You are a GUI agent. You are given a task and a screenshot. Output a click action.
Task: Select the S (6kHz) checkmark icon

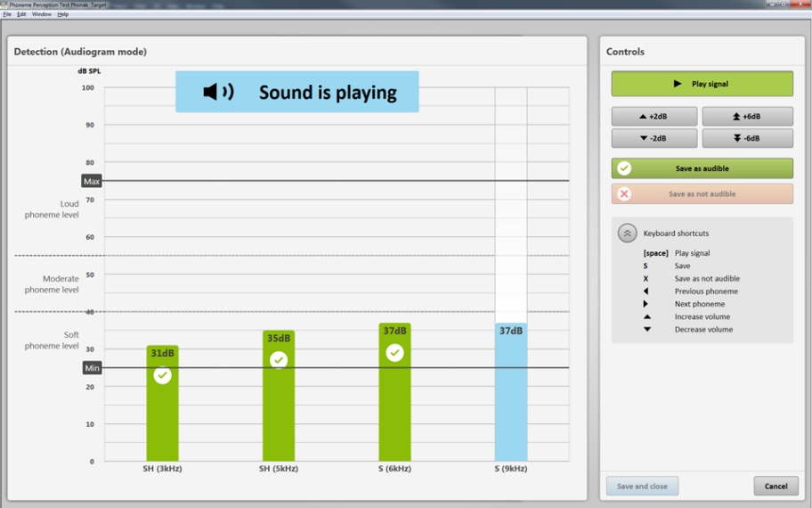394,353
